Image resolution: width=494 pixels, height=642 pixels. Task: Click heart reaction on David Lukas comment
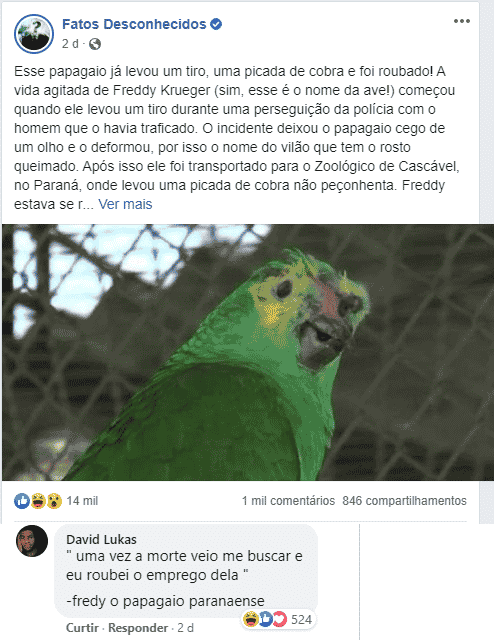[x=280, y=619]
